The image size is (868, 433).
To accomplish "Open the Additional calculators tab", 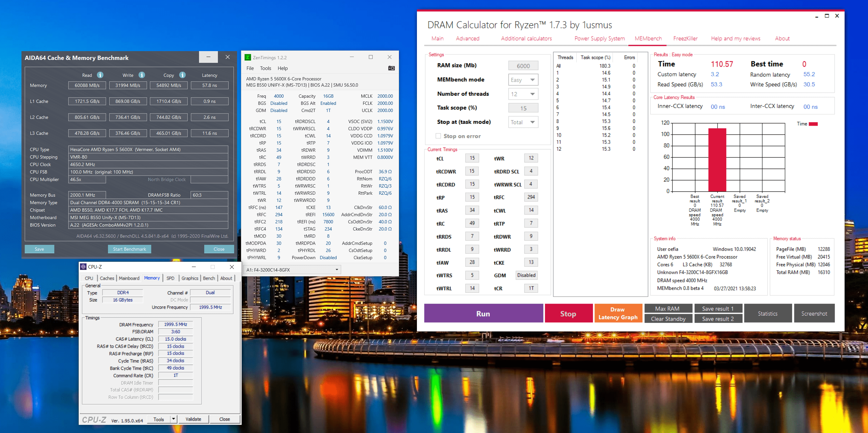I will click(526, 38).
